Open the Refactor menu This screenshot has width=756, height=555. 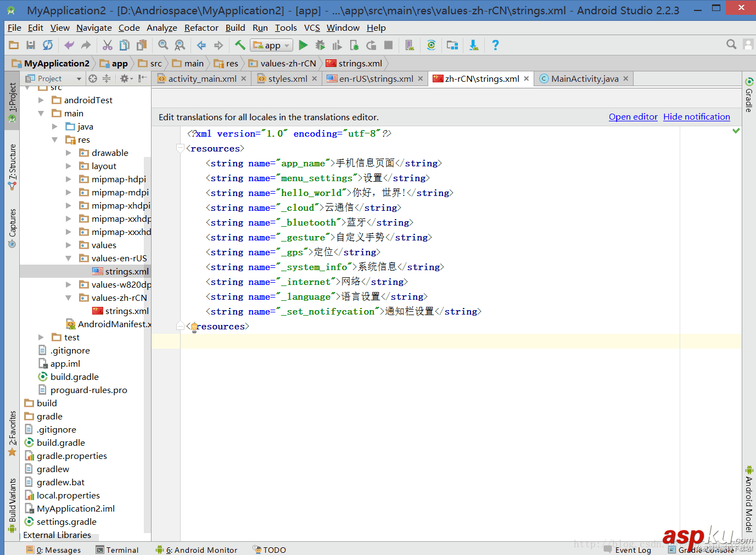[x=201, y=27]
